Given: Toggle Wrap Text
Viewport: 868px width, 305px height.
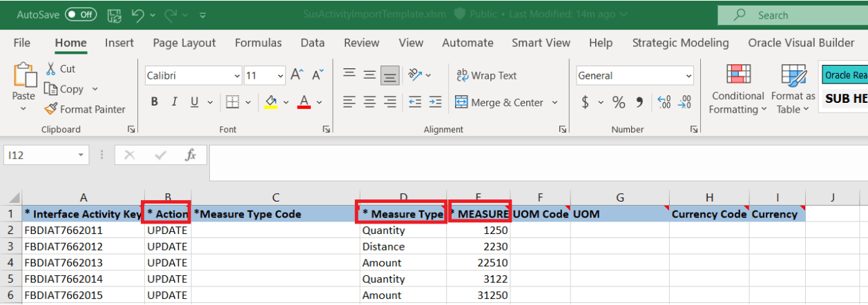Looking at the screenshot, I should pos(487,75).
